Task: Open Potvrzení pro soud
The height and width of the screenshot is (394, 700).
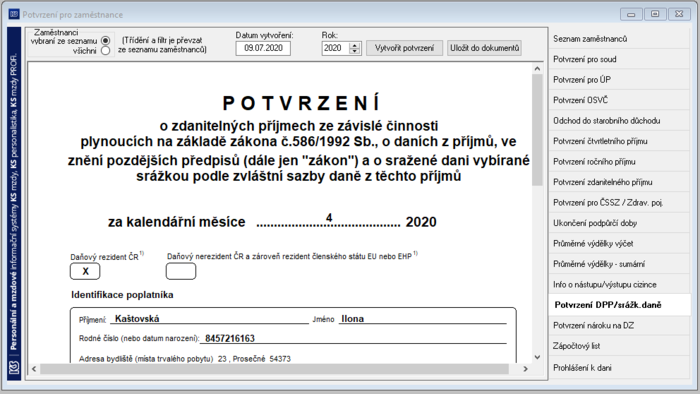Action: coord(619,59)
